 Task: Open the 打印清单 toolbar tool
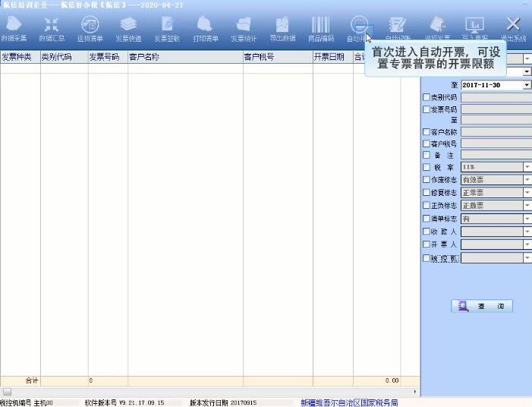[205, 29]
